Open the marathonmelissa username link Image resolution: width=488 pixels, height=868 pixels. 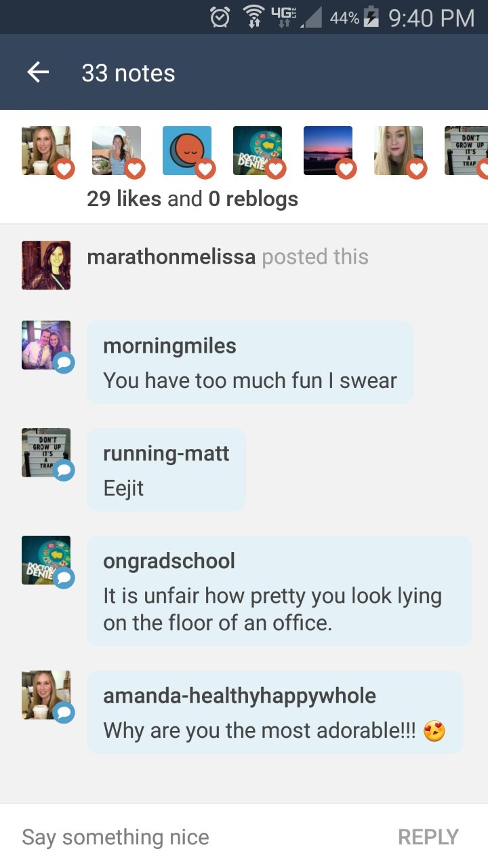pyautogui.click(x=171, y=257)
